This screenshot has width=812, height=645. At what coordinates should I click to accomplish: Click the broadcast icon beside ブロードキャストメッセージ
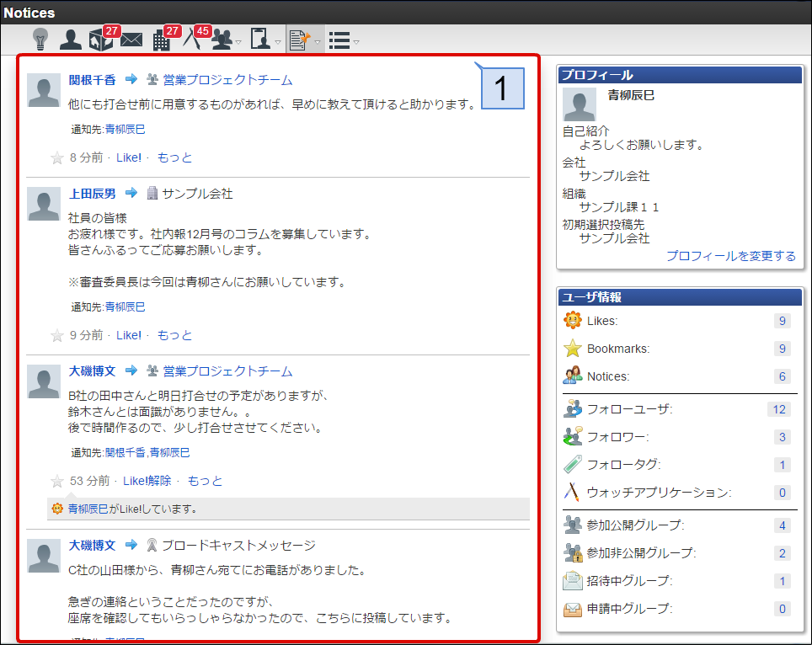point(152,545)
